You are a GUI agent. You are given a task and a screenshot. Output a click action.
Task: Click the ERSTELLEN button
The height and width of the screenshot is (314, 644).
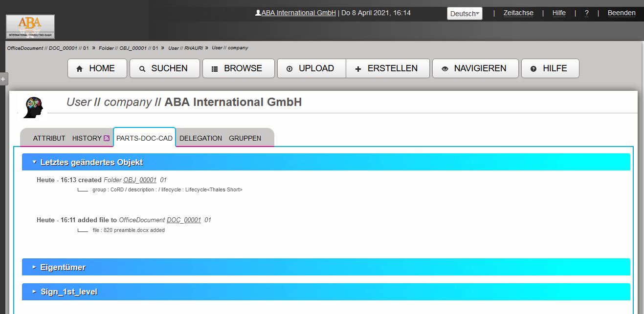[388, 68]
